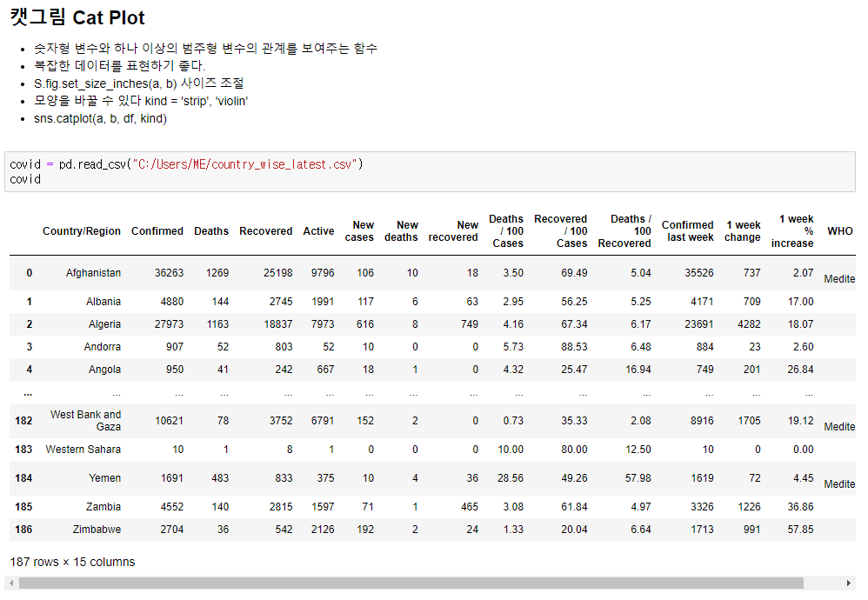Click West Bank and Gaza's active value 6791
The height and width of the screenshot is (600, 868).
322,421
